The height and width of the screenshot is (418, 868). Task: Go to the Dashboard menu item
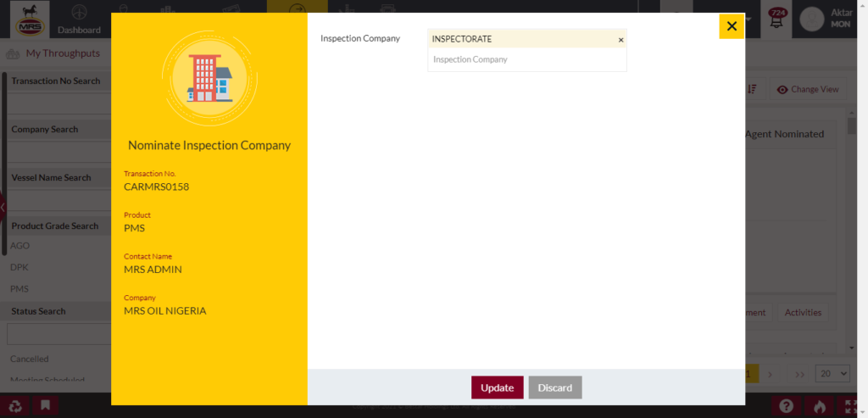[79, 20]
